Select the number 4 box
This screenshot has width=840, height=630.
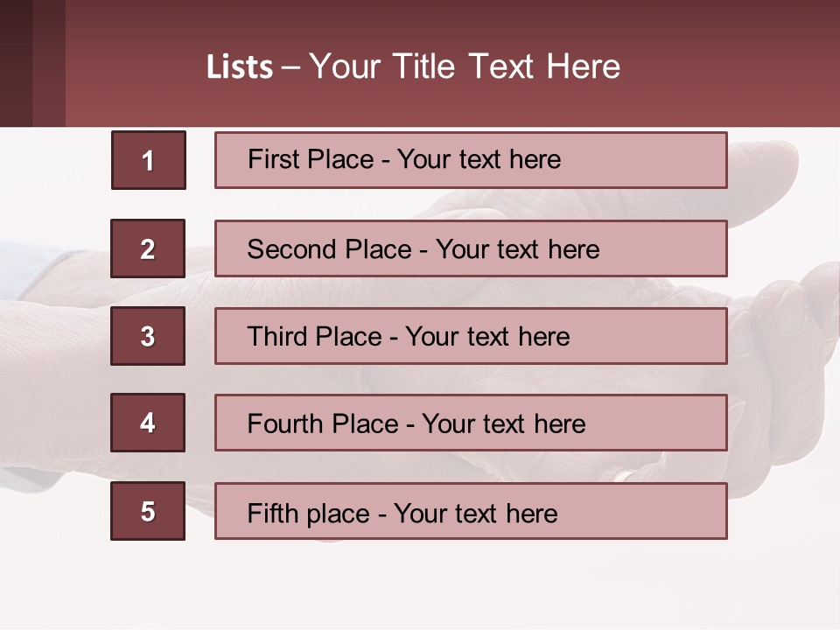148,423
